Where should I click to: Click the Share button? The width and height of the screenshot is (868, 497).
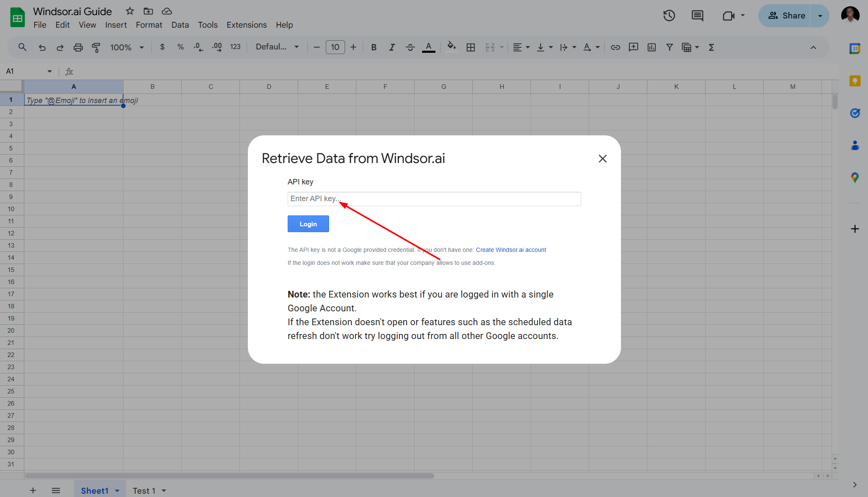coord(785,16)
